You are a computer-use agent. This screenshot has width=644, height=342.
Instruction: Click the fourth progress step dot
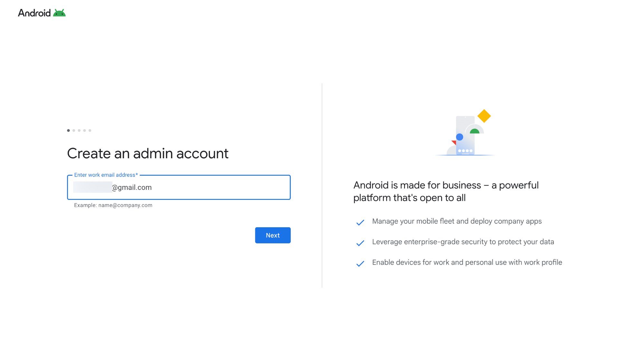tap(84, 131)
